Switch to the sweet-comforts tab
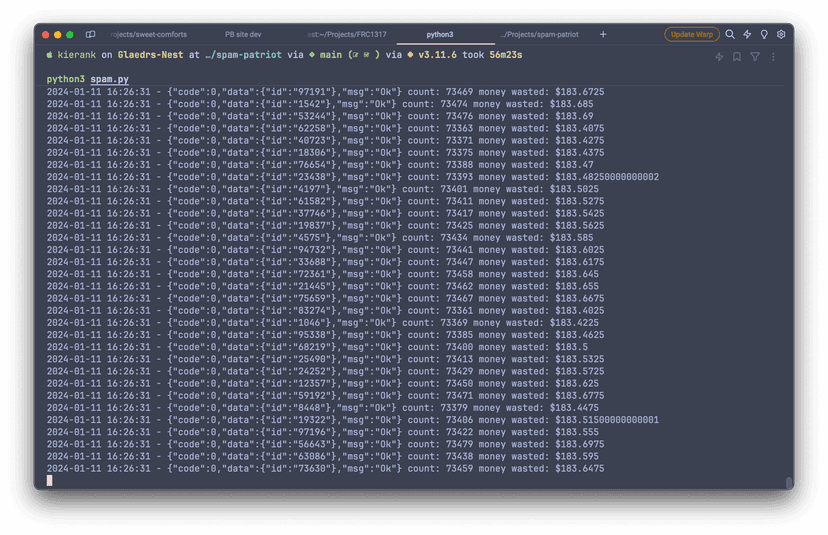 pyautogui.click(x=148, y=34)
